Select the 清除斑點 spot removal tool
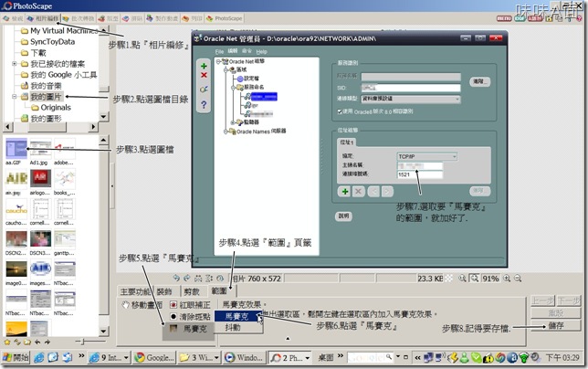 190,317
